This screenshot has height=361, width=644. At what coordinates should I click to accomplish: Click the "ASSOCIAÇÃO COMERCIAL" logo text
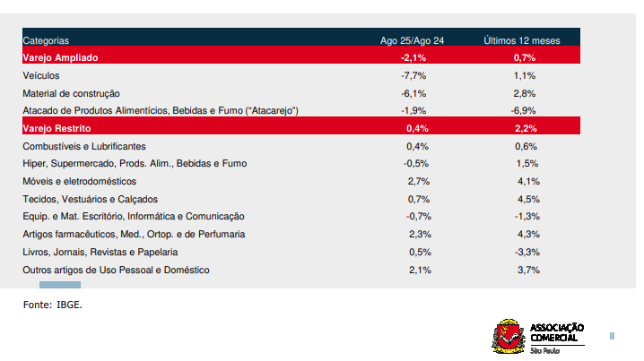pyautogui.click(x=558, y=332)
